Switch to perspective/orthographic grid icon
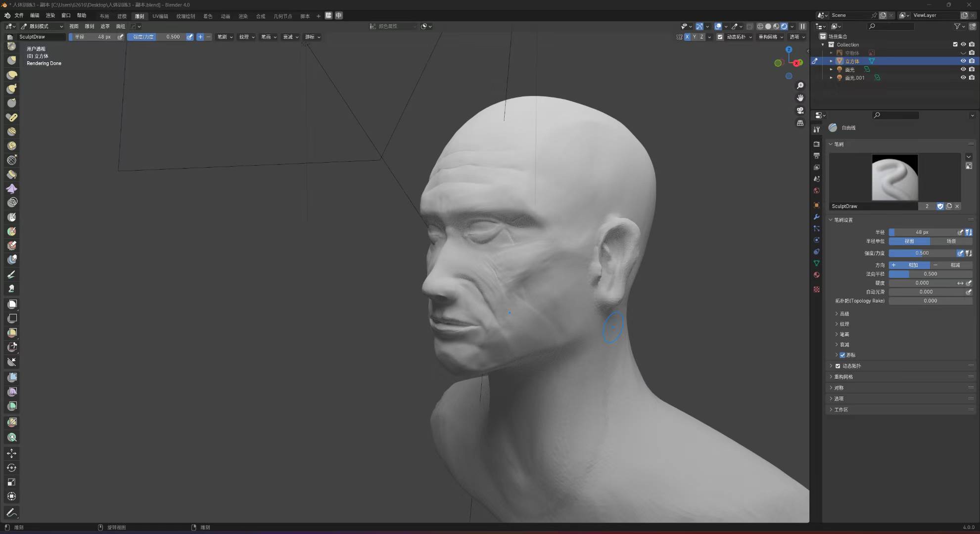The image size is (980, 534). click(800, 123)
